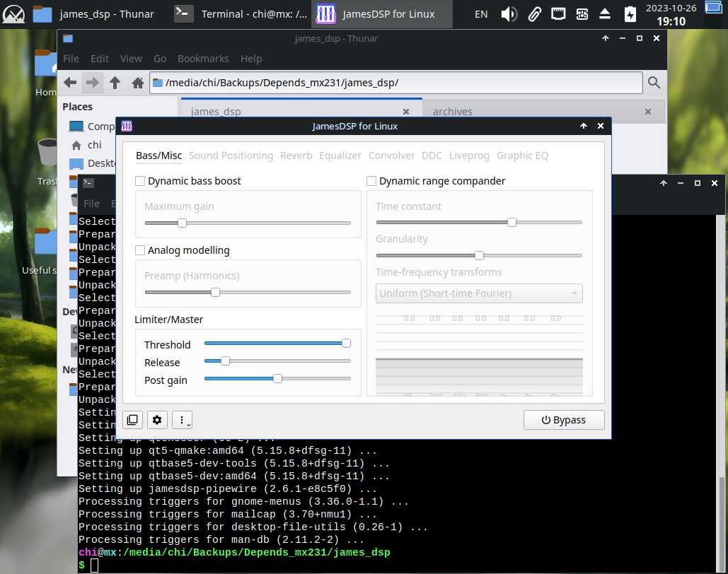The image size is (728, 574).
Task: Open JamesDSP settings gear icon
Action: 157,420
